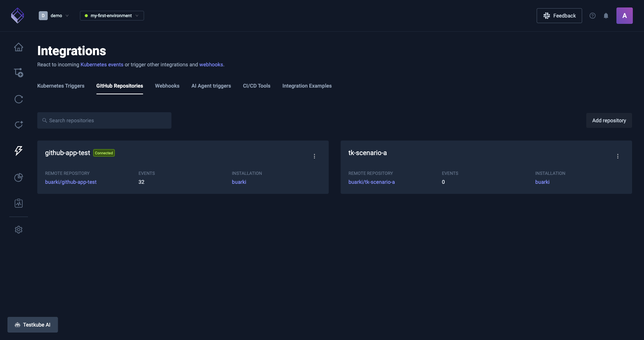Open the clipboard activity sidebar icon

point(19,203)
